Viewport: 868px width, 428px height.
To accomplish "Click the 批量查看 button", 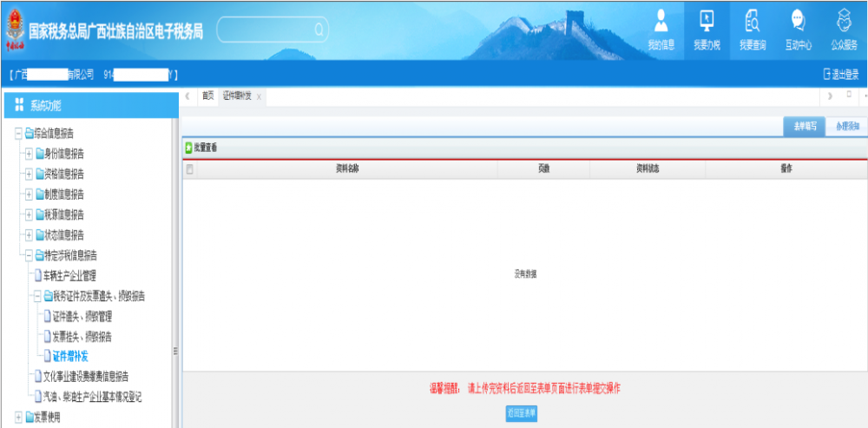I will click(201, 148).
